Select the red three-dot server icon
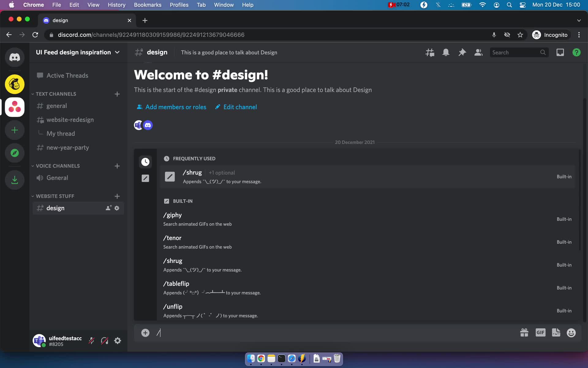The width and height of the screenshot is (588, 368). [14, 107]
